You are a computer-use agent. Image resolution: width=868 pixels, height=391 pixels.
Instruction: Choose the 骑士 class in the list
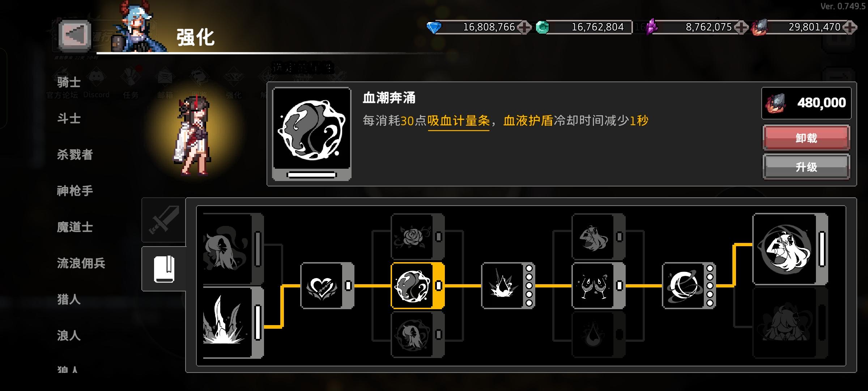[69, 82]
